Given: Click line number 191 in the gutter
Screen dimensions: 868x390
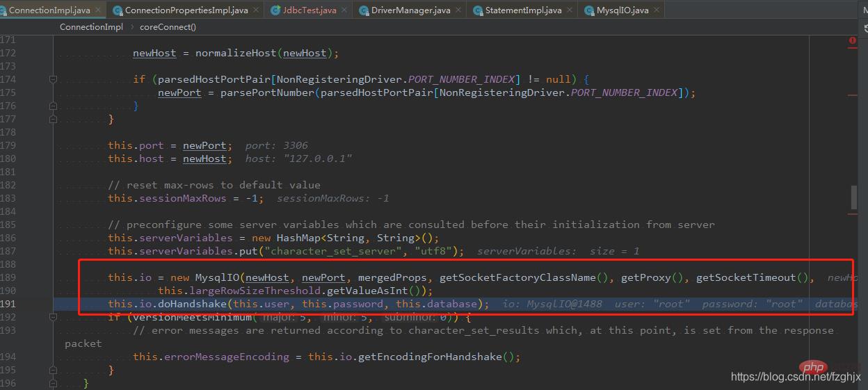Looking at the screenshot, I should coord(8,304).
